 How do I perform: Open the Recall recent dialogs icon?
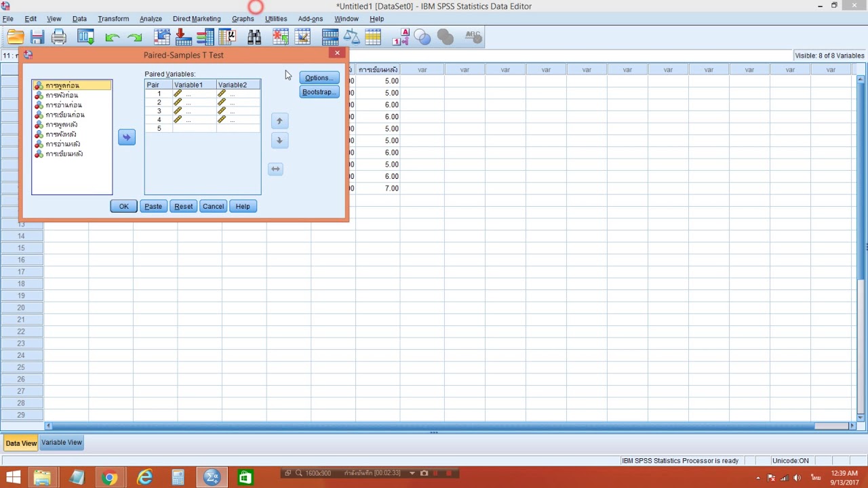tap(85, 37)
